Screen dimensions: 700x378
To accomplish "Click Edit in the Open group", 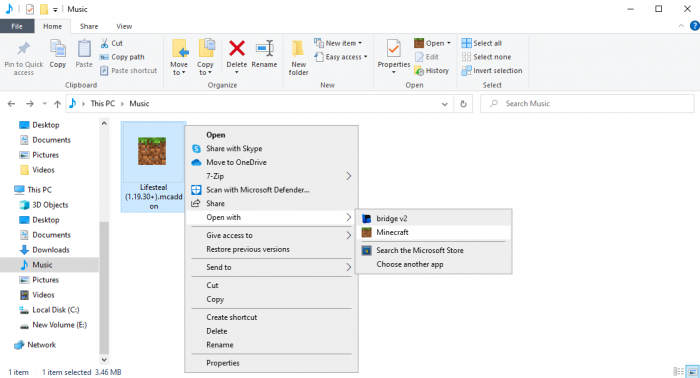I will click(x=427, y=57).
